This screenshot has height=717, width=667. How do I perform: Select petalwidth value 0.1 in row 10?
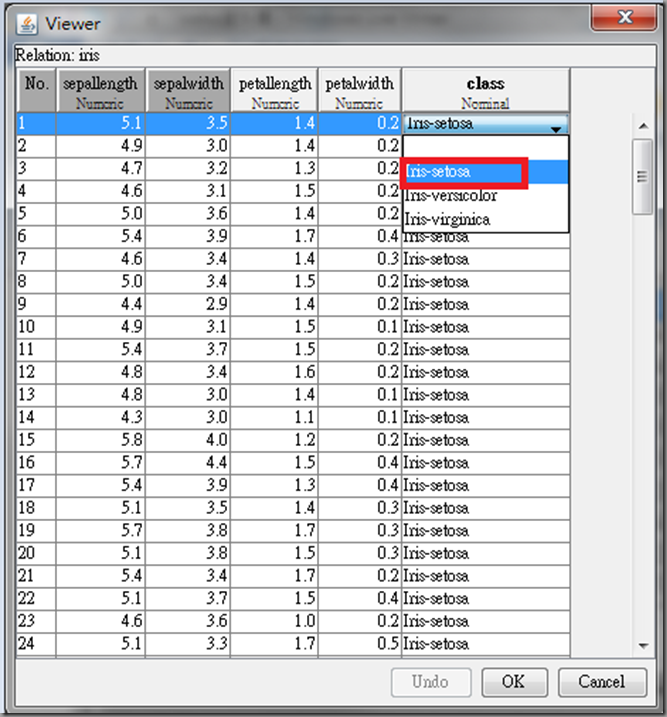[360, 327]
